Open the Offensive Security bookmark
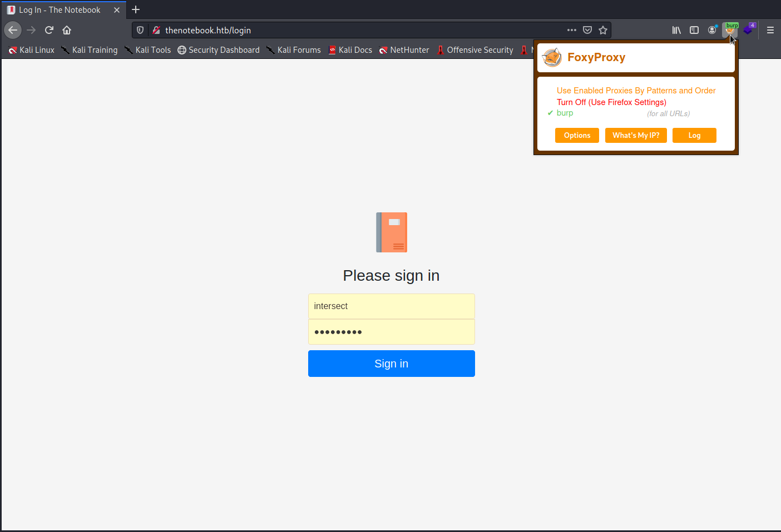 [475, 50]
